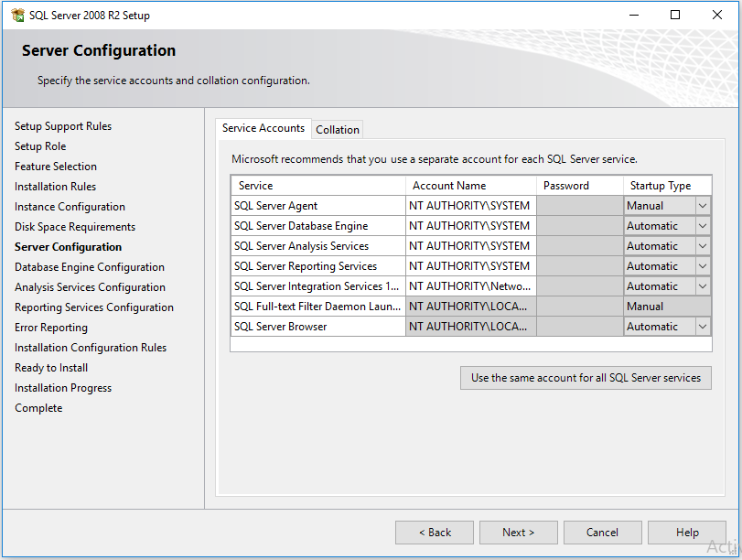Screen dimensions: 742x560
Task: Click the Setup Role step
Action: 40,146
